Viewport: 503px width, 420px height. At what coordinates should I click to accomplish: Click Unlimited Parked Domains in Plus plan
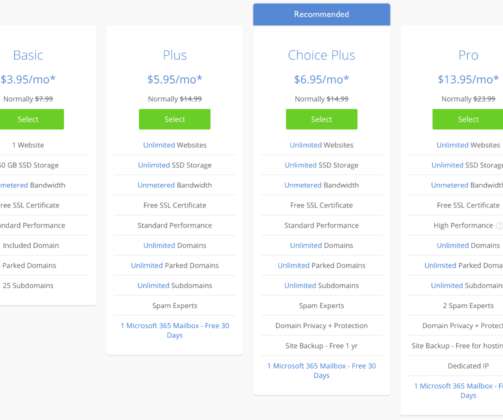(175, 265)
